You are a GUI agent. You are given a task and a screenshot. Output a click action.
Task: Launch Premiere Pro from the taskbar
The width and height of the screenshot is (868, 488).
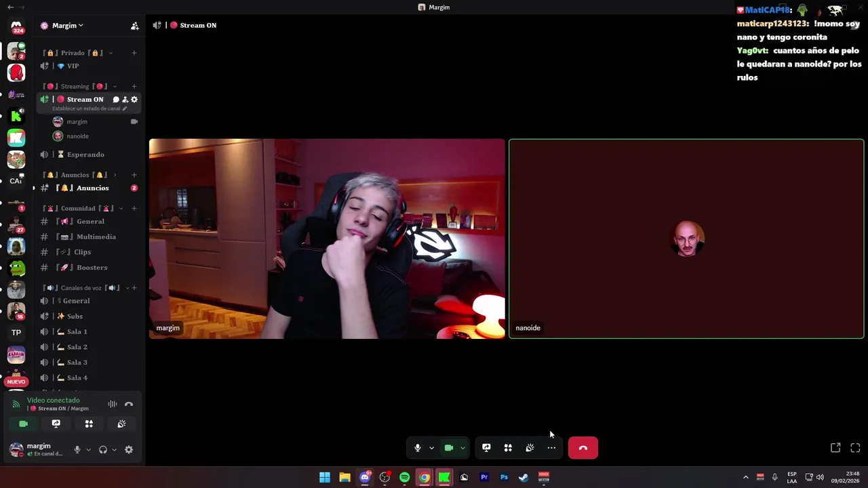[x=484, y=478]
